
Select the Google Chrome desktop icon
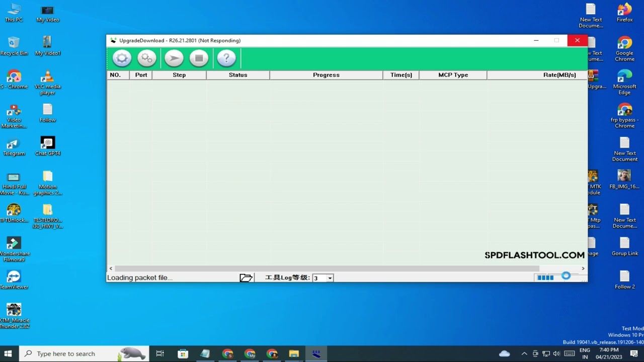coord(624,49)
